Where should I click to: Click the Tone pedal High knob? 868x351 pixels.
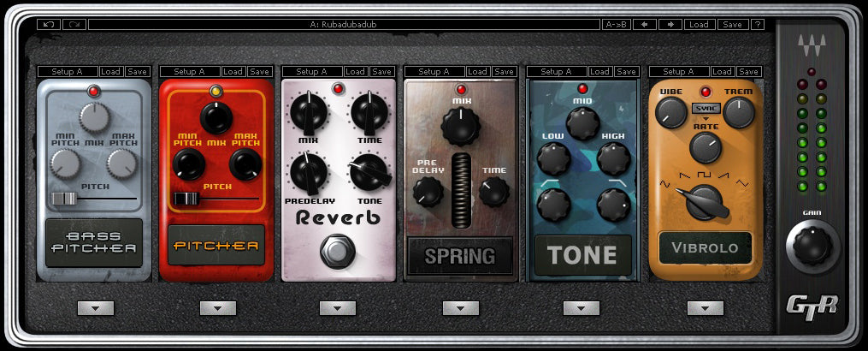click(x=613, y=158)
